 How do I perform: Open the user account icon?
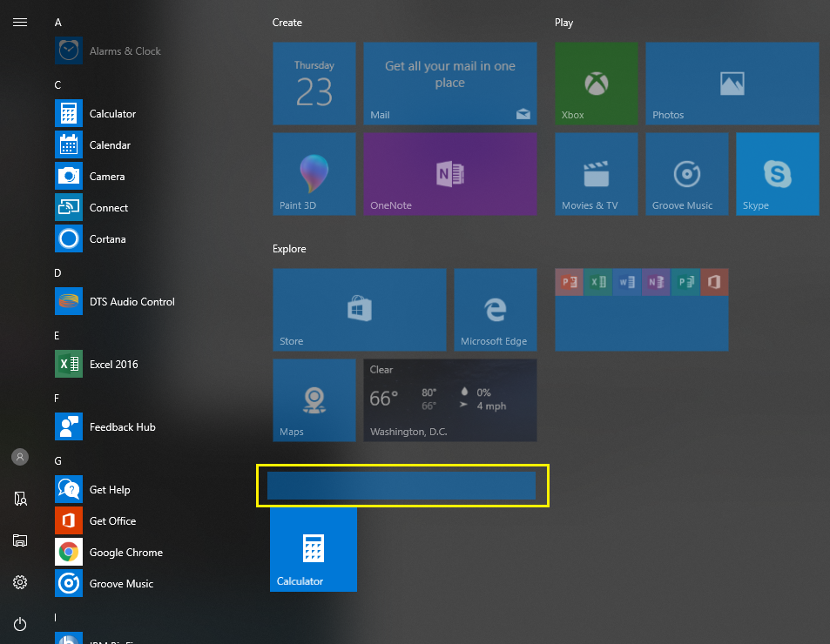click(20, 457)
